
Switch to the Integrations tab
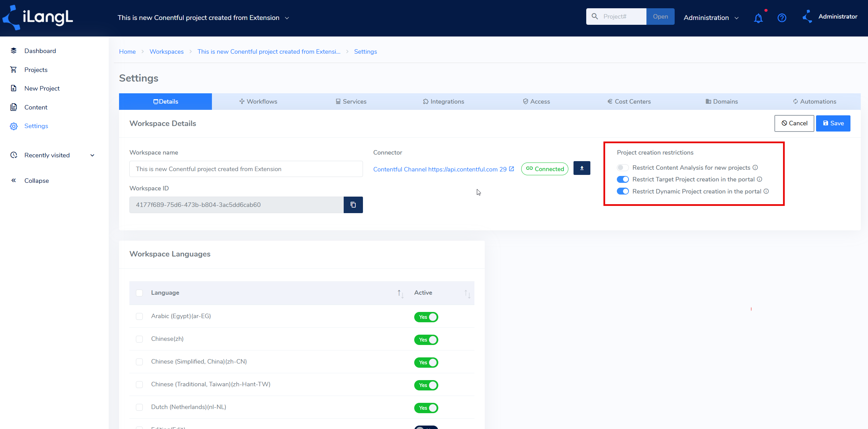coord(443,102)
